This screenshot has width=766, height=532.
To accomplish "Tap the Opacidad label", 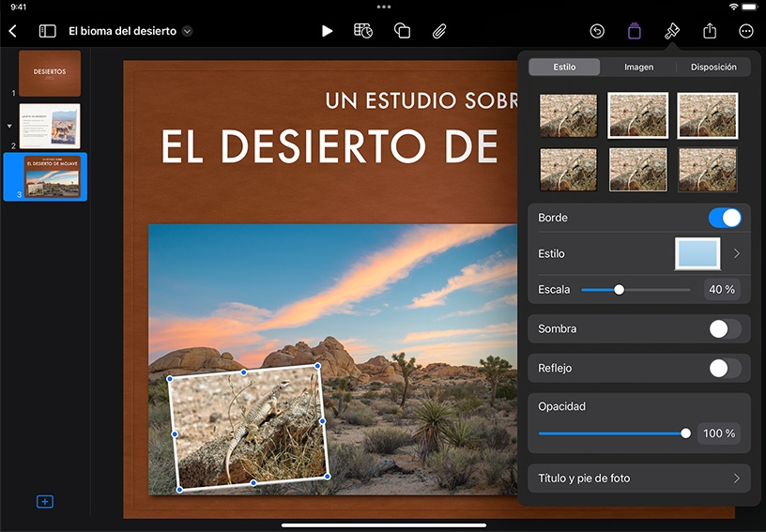I will 561,406.
